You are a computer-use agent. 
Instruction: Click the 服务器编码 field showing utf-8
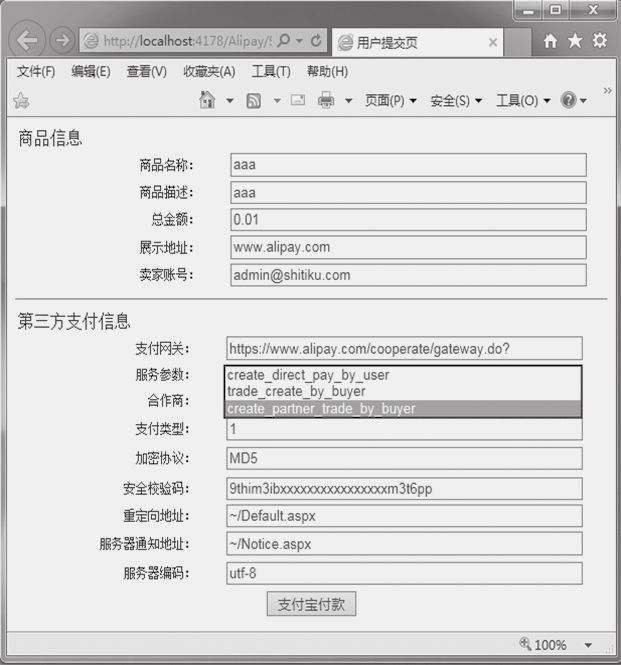point(404,573)
